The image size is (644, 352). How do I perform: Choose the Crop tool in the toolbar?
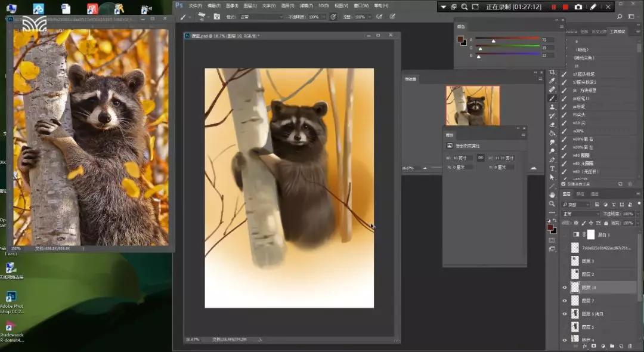pyautogui.click(x=552, y=72)
